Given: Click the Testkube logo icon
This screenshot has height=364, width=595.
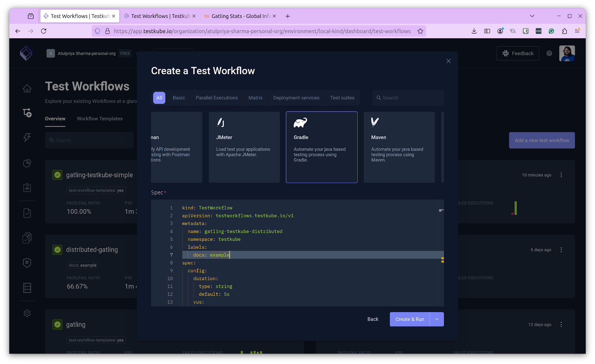Looking at the screenshot, I should 26,53.
